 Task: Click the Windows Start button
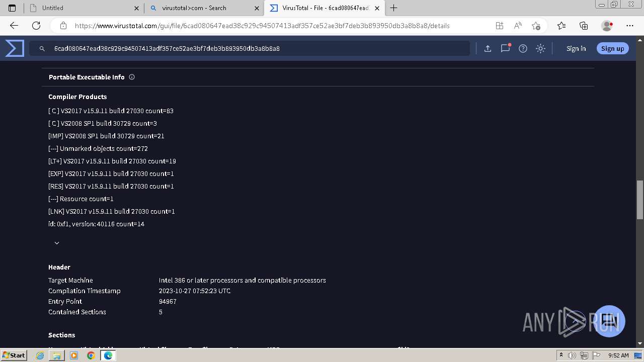[14, 355]
